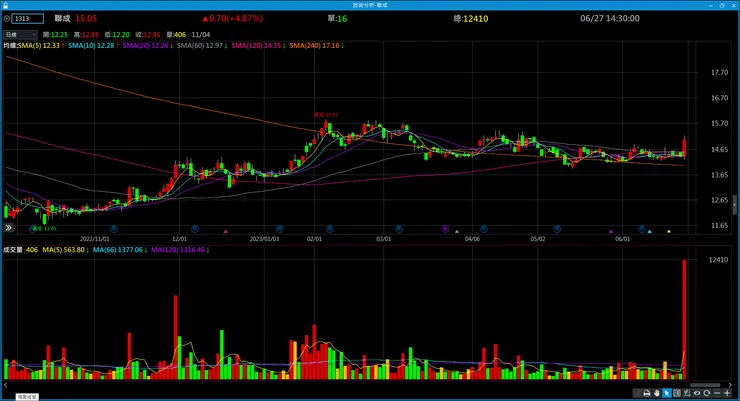Zoom in chart with plus icon

(727, 393)
